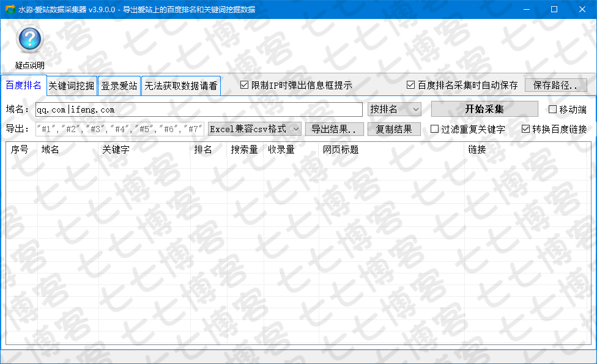597x364 pixels.
Task: Click the 复制结果 button
Action: pyautogui.click(x=394, y=129)
